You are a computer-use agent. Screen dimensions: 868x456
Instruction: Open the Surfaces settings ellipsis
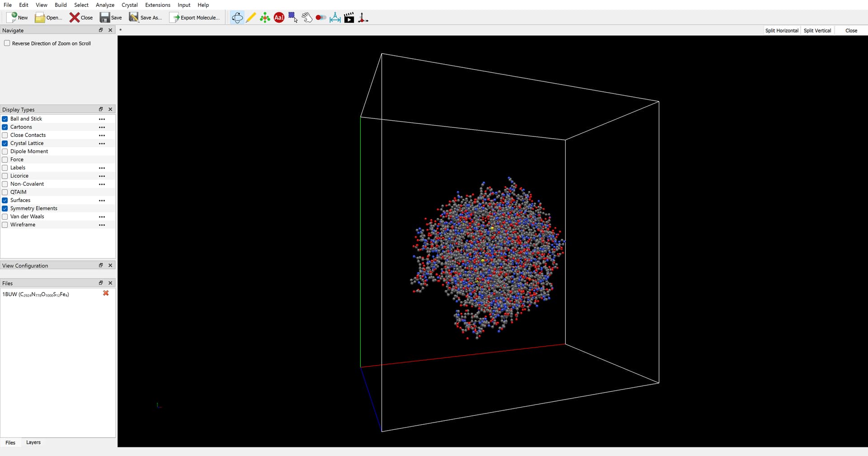point(102,201)
